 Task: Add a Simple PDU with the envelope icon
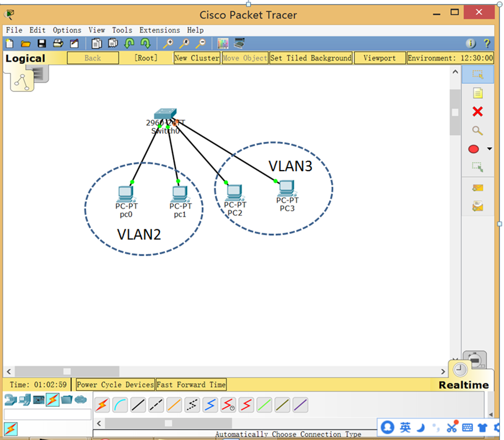click(x=478, y=188)
